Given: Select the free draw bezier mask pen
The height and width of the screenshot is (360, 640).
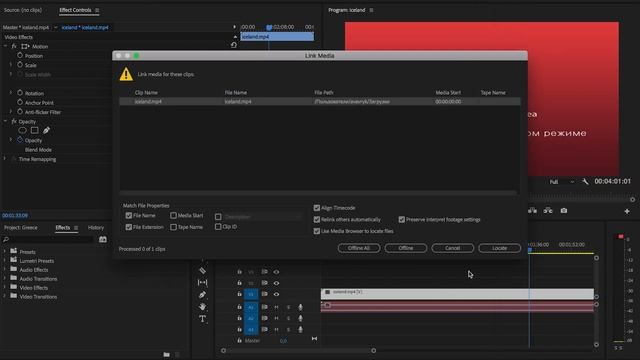Looking at the screenshot, I should coord(47,130).
